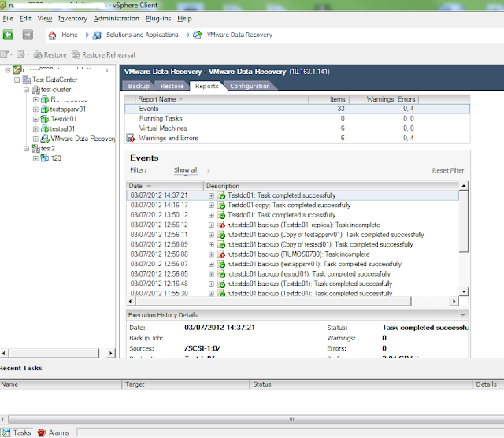Open the Help menu
This screenshot has height=438, width=504.
(184, 19)
